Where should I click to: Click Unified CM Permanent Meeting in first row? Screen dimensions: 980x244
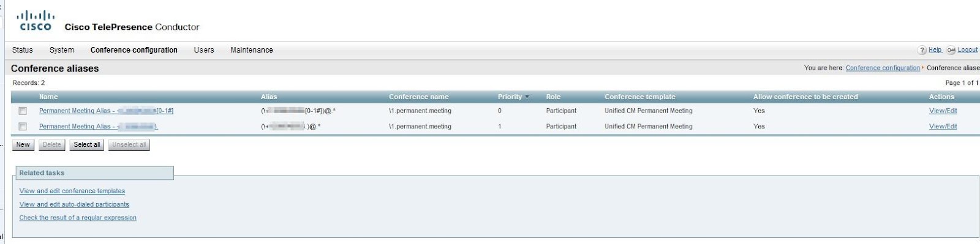click(649, 111)
